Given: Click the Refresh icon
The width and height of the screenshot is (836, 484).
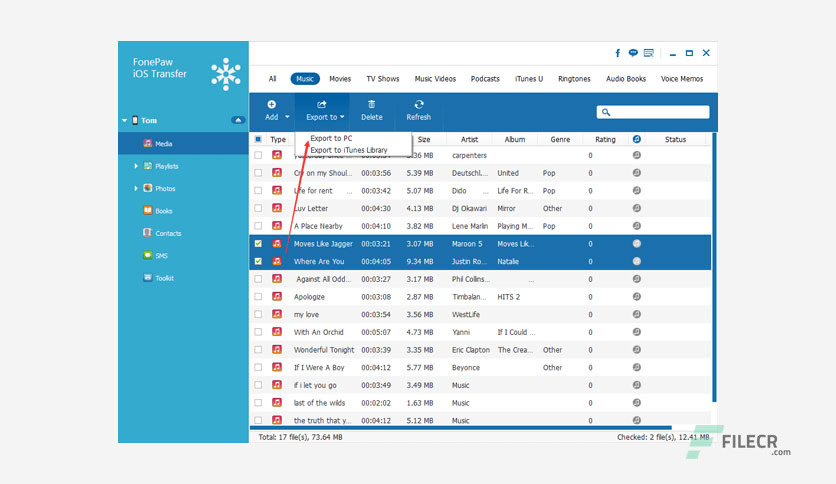Looking at the screenshot, I should pyautogui.click(x=419, y=104).
